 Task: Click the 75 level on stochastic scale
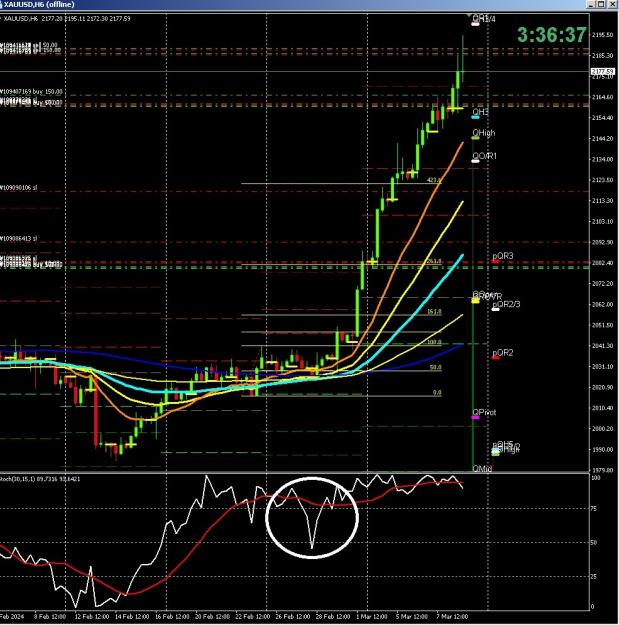pyautogui.click(x=594, y=509)
